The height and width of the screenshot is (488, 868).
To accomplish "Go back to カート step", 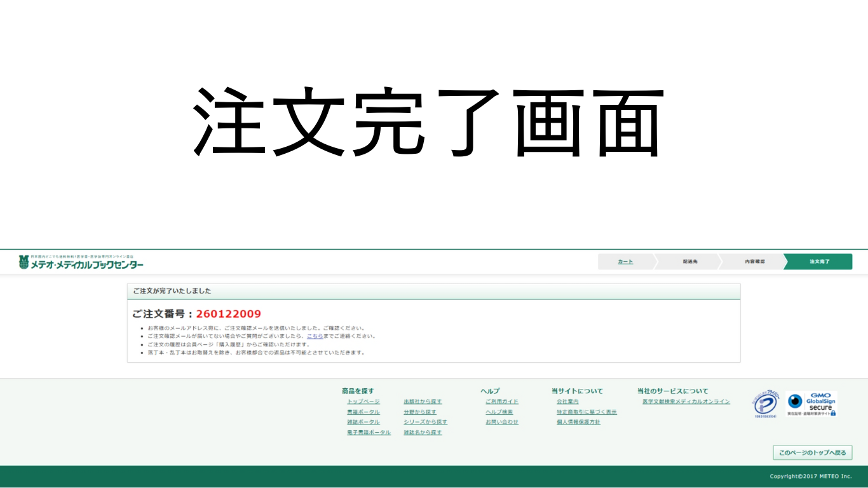I will click(x=625, y=262).
